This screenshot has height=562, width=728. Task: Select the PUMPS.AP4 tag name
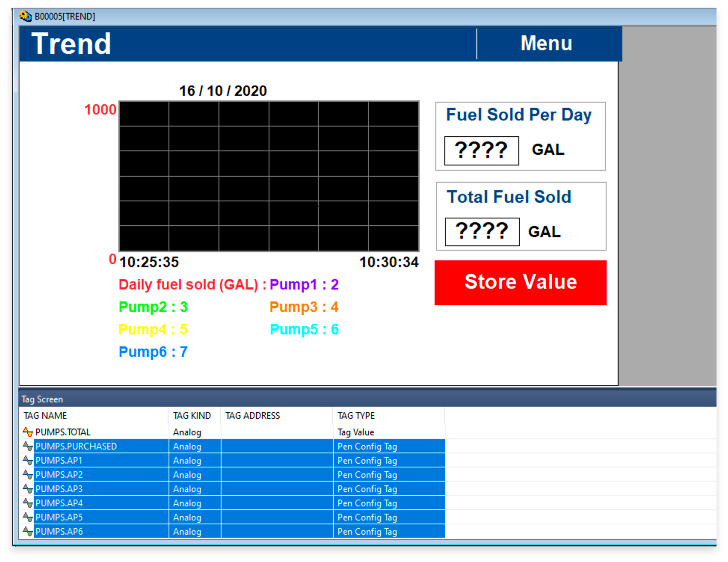[x=59, y=503]
